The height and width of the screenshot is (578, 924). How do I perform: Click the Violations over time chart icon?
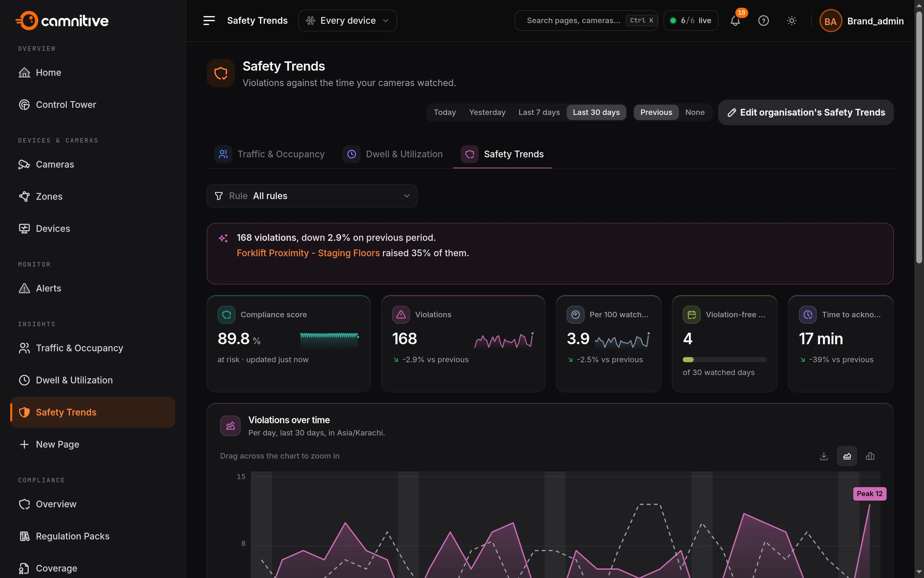point(230,426)
